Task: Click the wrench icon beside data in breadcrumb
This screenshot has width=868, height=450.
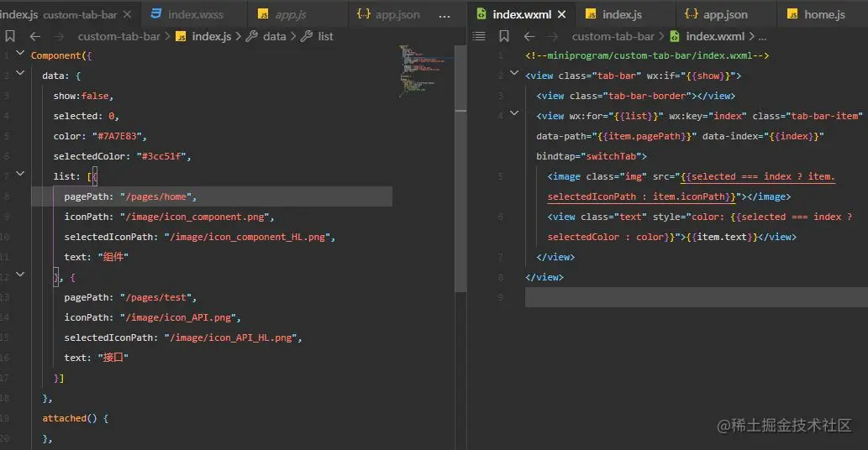Action: click(252, 36)
